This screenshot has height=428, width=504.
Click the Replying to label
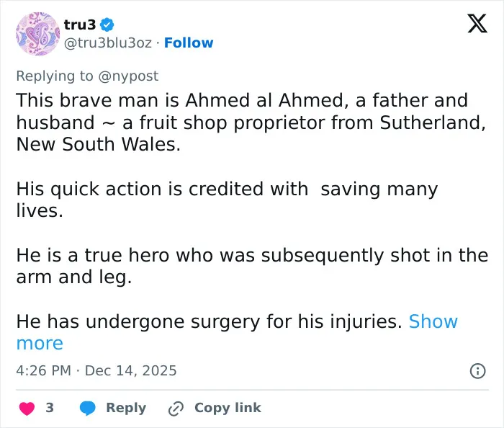click(55, 76)
